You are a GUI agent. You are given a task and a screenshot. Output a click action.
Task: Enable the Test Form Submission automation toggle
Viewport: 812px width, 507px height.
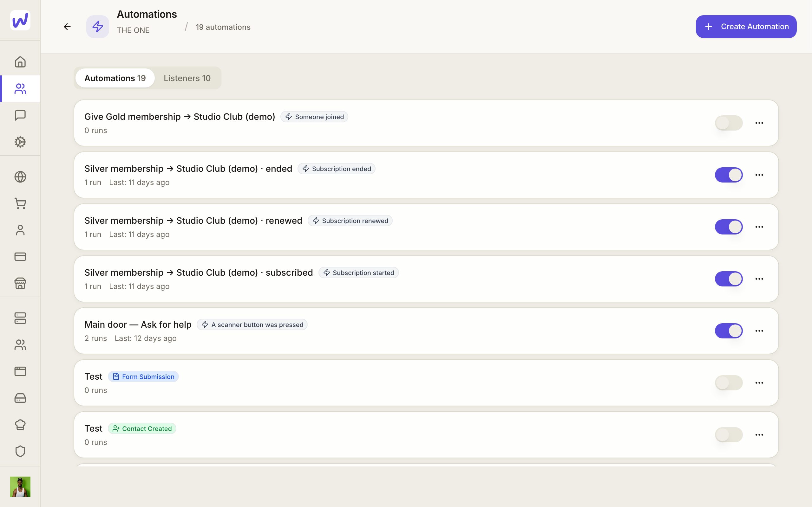(729, 383)
